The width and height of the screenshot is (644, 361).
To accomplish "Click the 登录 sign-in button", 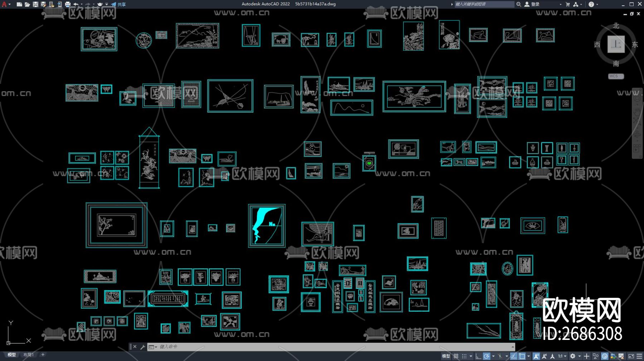I will (x=532, y=4).
